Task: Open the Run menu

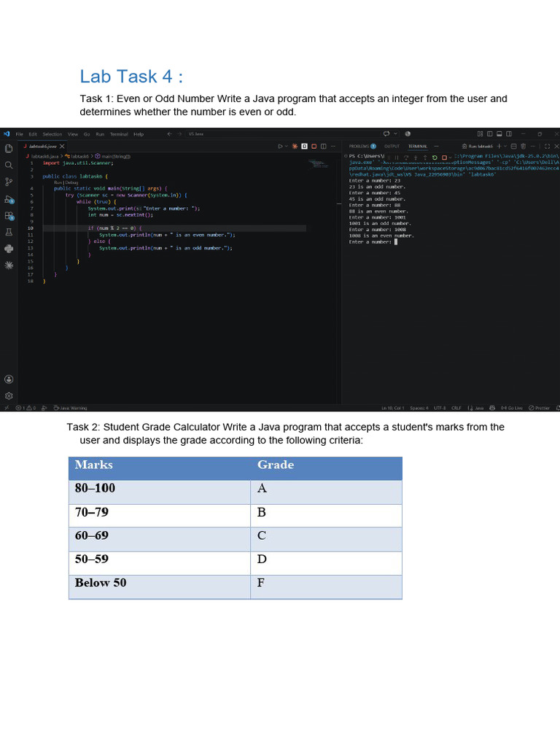Action: point(100,134)
